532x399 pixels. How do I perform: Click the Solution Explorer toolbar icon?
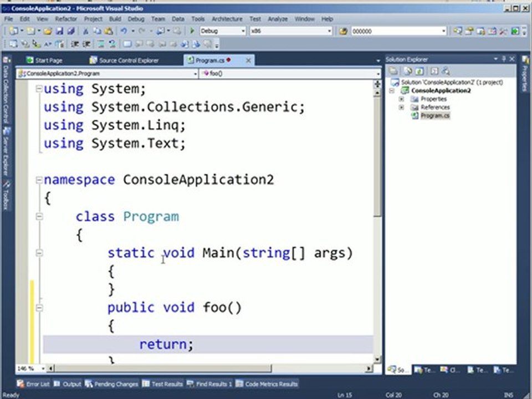pos(458,31)
